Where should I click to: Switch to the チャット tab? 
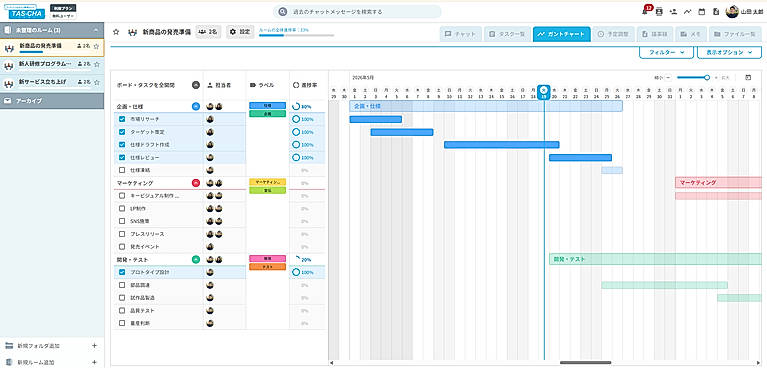point(461,34)
